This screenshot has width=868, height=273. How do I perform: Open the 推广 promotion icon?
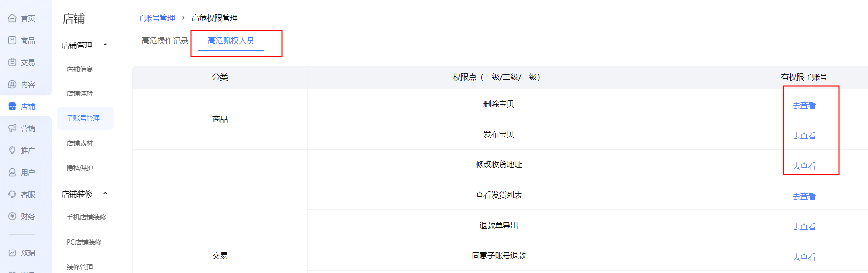click(12, 150)
